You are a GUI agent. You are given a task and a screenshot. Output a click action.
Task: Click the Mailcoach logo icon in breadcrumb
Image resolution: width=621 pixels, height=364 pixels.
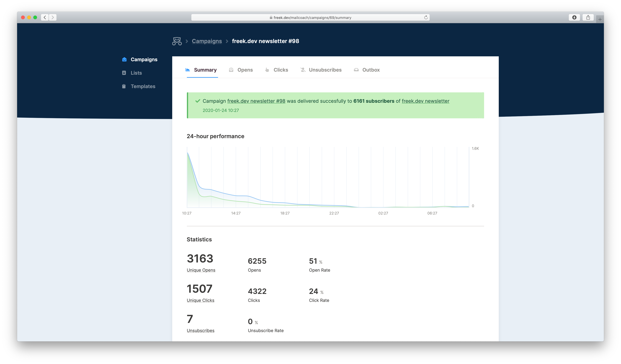(177, 41)
